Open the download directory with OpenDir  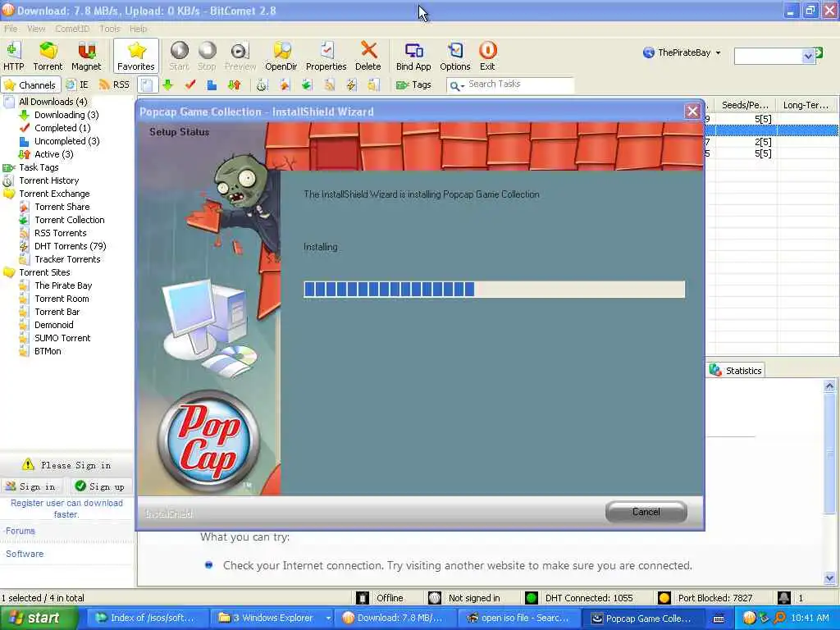pos(281,56)
